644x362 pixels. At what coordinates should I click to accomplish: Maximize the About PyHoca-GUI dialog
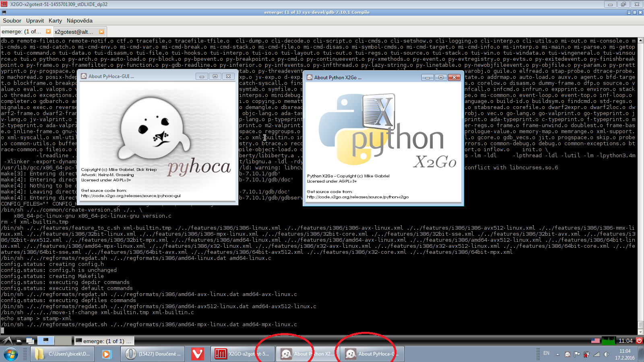coord(215,76)
